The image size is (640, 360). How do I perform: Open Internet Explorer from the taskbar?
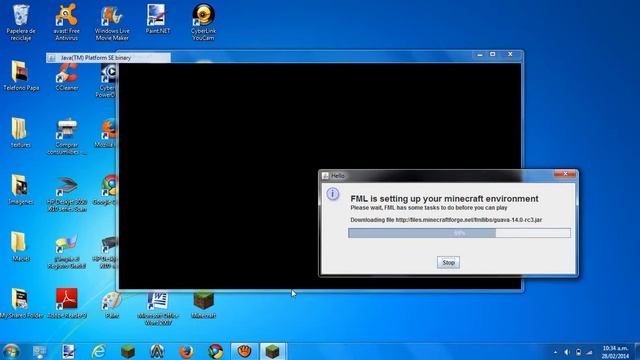[98, 351]
